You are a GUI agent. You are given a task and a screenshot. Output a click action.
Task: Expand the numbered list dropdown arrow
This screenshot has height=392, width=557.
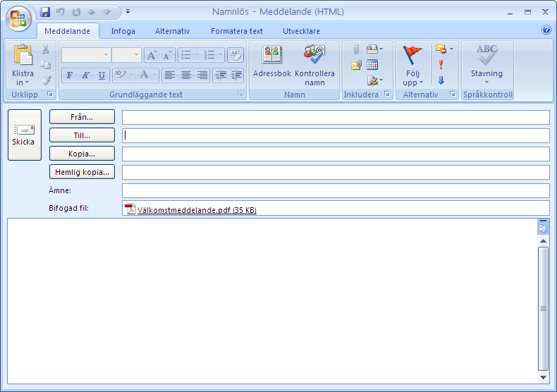[x=220, y=55]
